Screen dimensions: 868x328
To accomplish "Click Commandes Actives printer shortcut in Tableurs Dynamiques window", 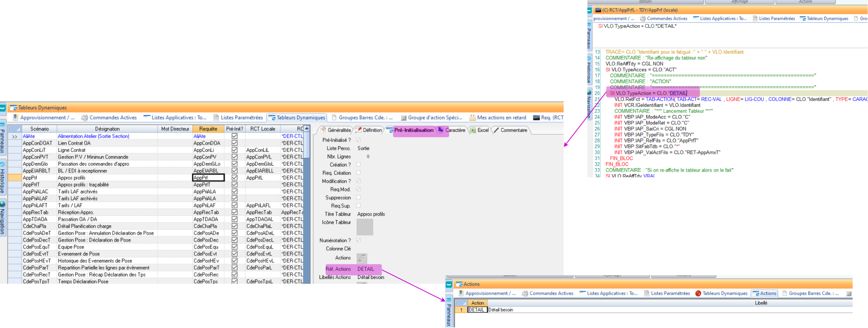I will pyautogui.click(x=109, y=118).
